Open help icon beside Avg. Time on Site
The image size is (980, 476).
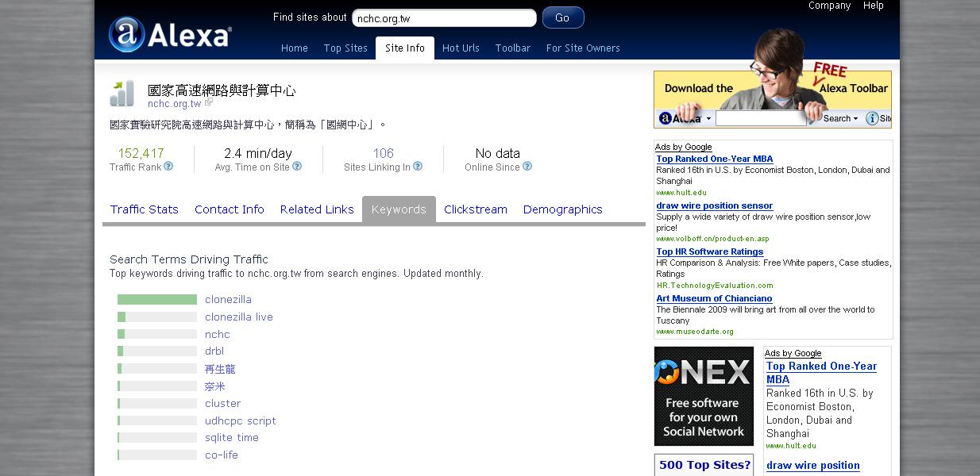[297, 167]
